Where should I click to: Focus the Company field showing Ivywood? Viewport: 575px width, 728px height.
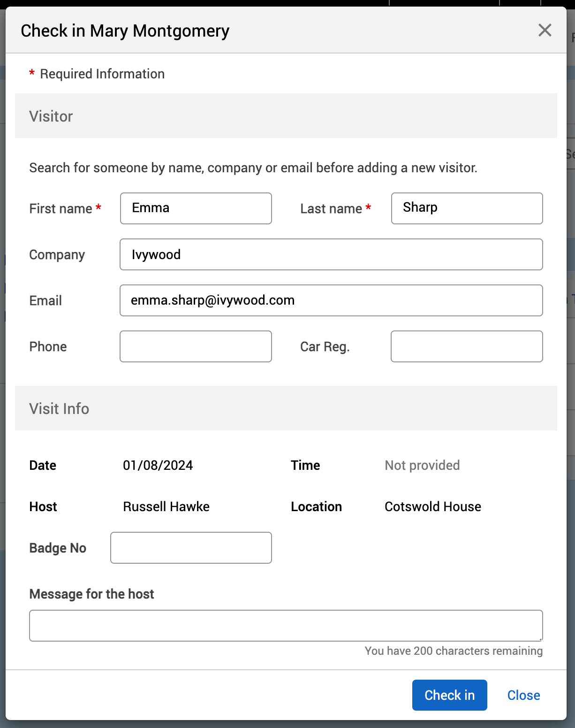pyautogui.click(x=331, y=254)
